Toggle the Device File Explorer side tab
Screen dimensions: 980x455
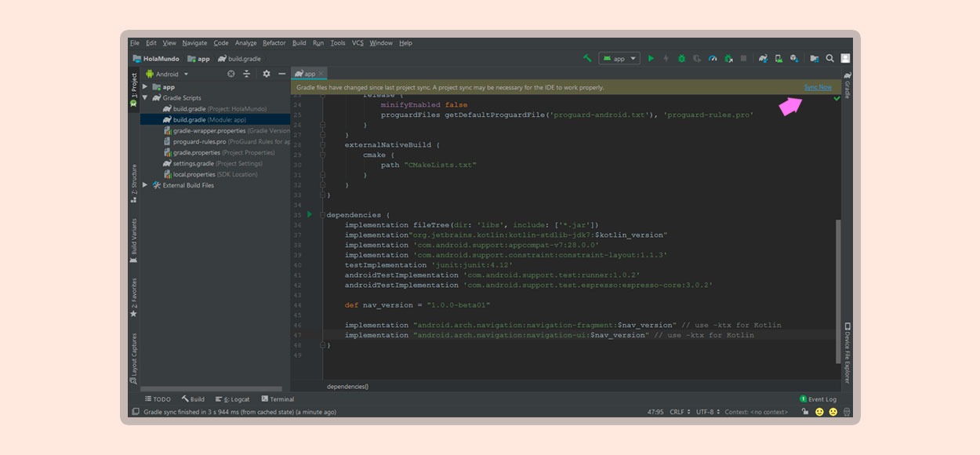[847, 353]
